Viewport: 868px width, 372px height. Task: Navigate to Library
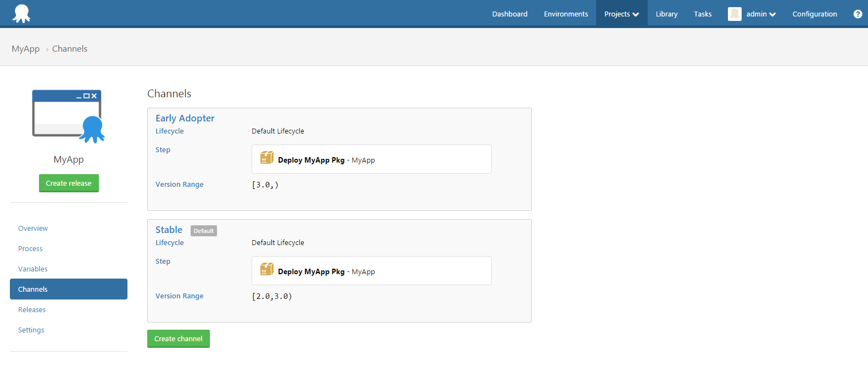tap(666, 14)
